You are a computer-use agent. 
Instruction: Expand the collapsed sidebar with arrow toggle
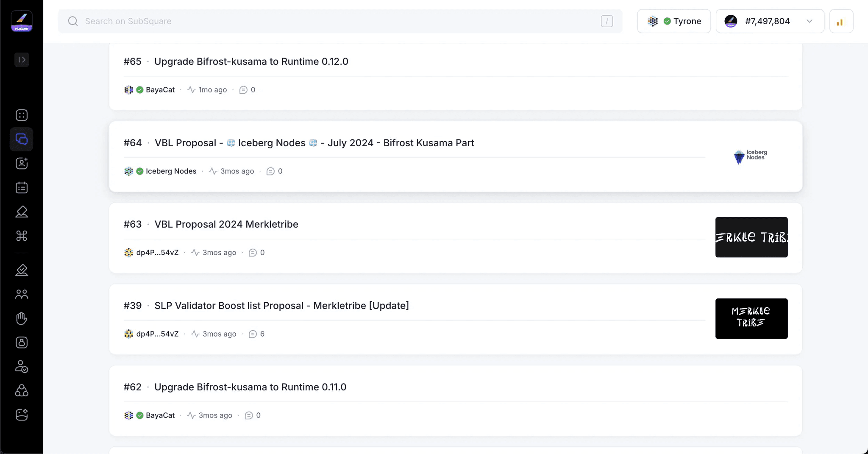click(x=22, y=60)
